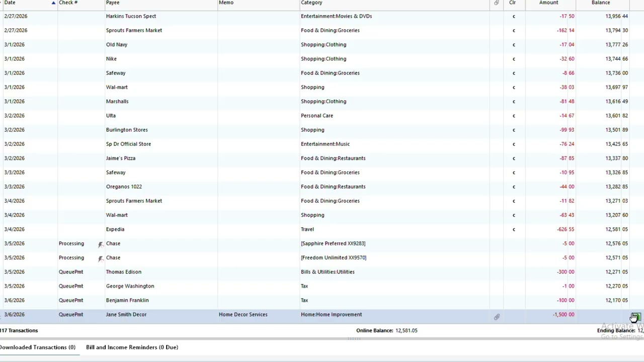Screen dimensions: 644x362
Task: Click the Travel category cell
Action: pos(307,229)
